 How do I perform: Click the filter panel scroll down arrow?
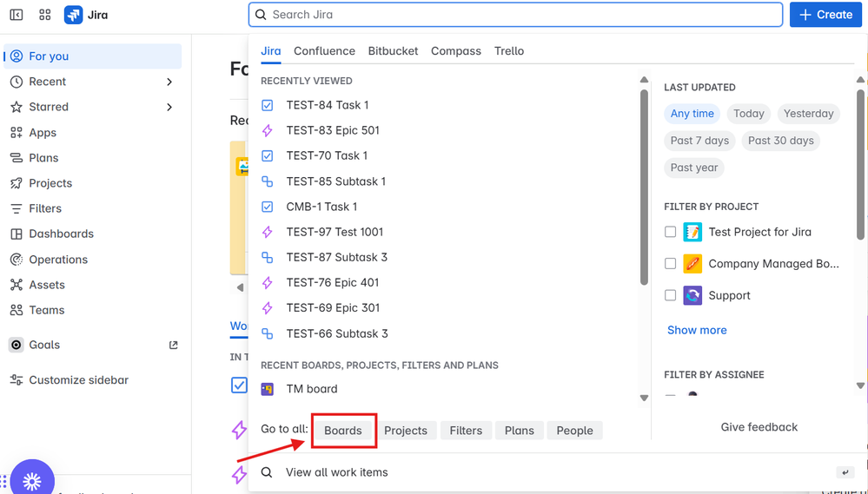pos(860,385)
